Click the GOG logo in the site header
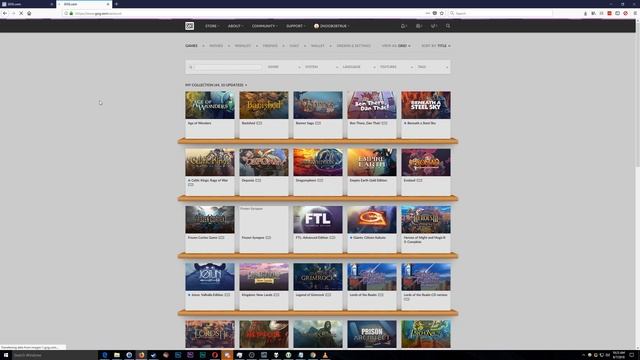 (x=189, y=26)
